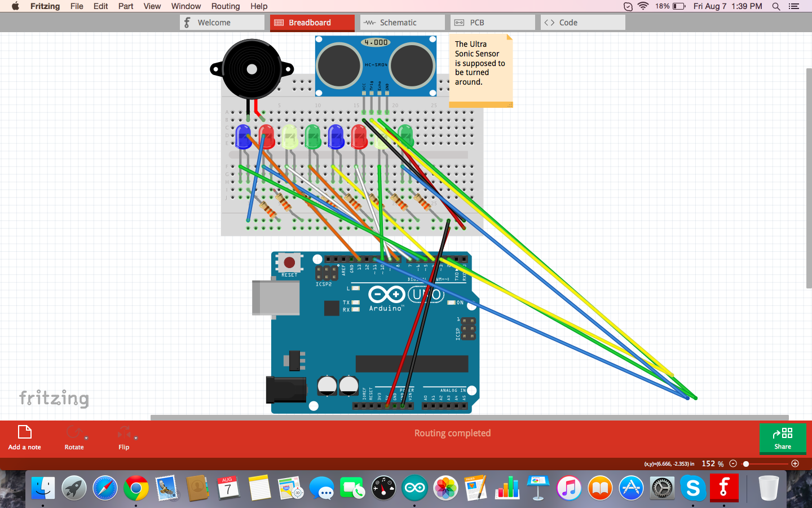This screenshot has height=508, width=812.
Task: Zoom out with the minus icon
Action: pos(732,463)
